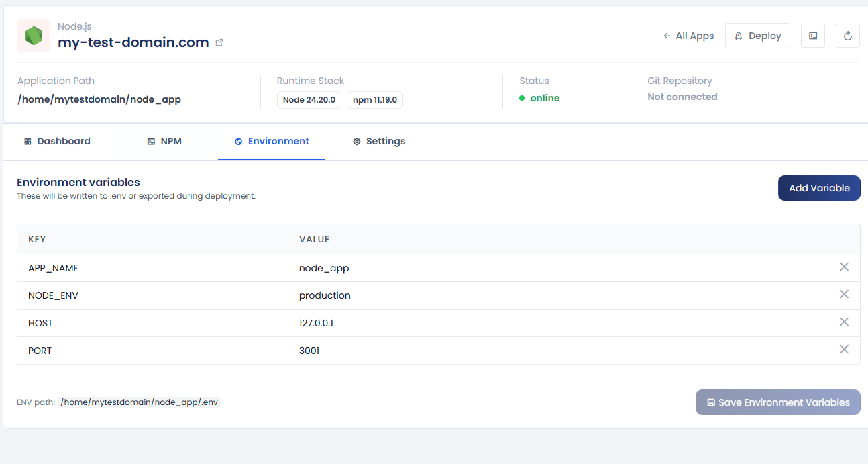Click the online status indicator

(539, 98)
